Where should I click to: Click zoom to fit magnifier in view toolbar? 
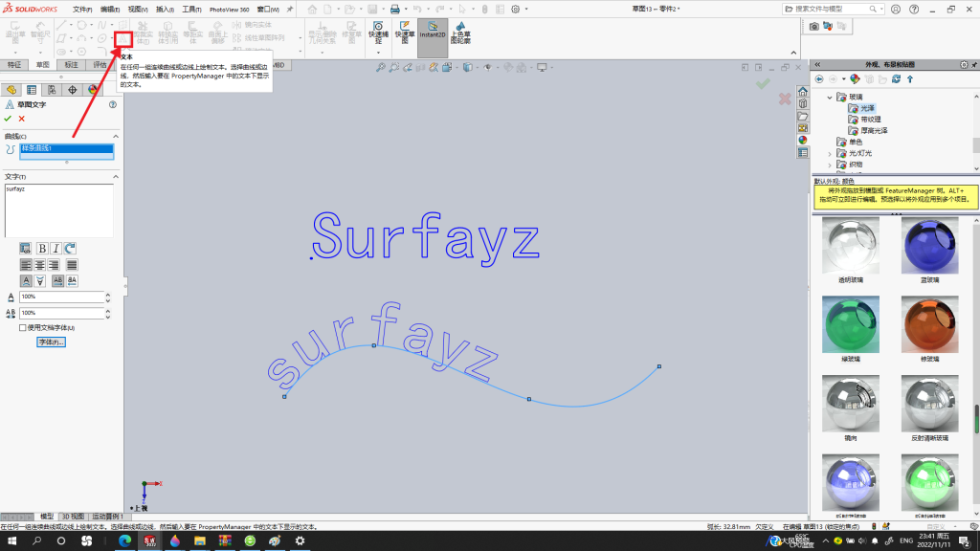pyautogui.click(x=380, y=68)
